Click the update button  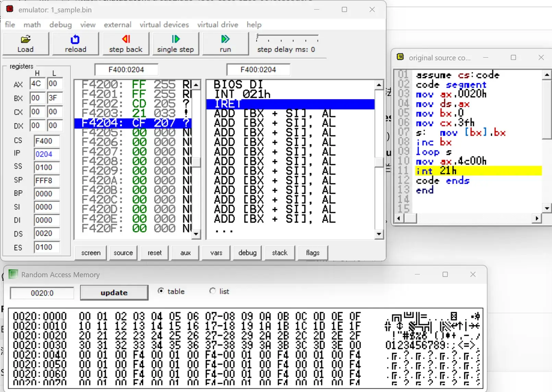pos(114,293)
